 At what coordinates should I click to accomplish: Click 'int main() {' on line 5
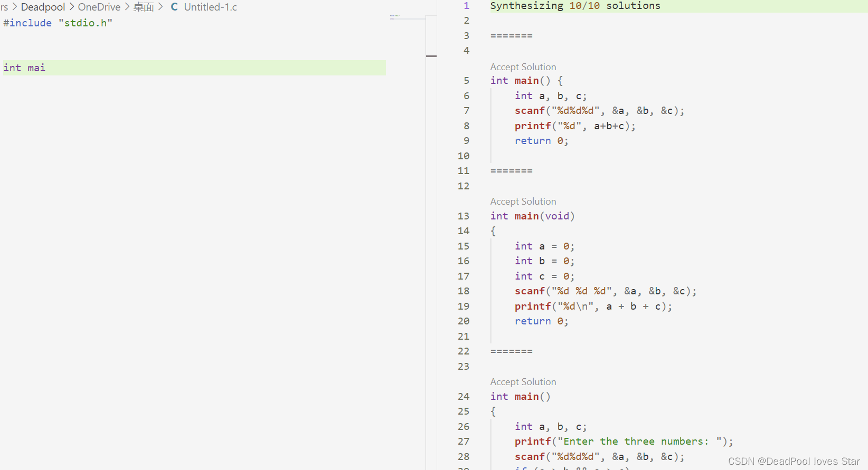(x=526, y=81)
